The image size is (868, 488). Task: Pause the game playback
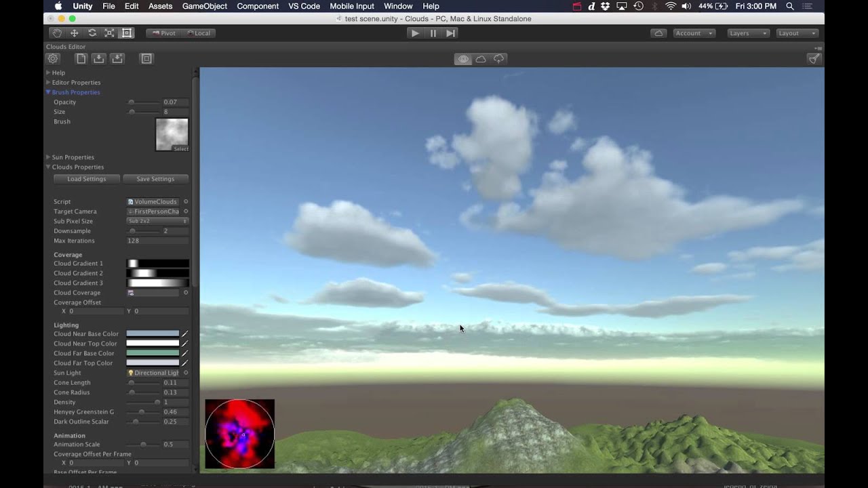click(433, 33)
